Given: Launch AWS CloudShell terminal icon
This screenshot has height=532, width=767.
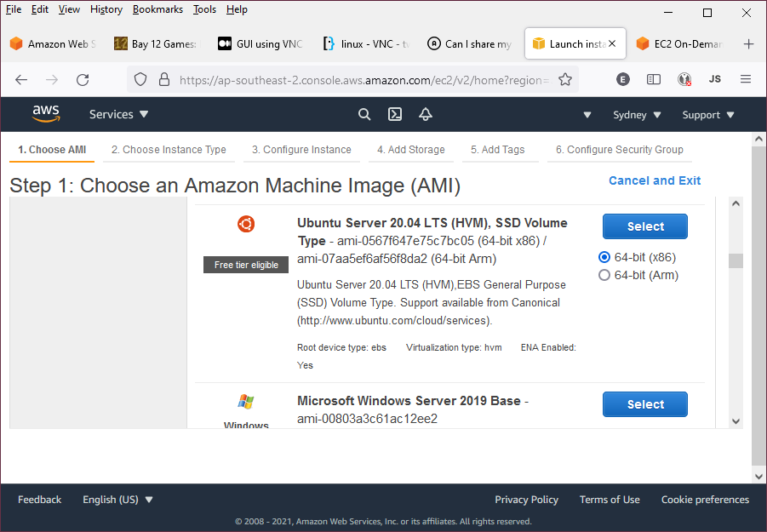Looking at the screenshot, I should (x=395, y=114).
